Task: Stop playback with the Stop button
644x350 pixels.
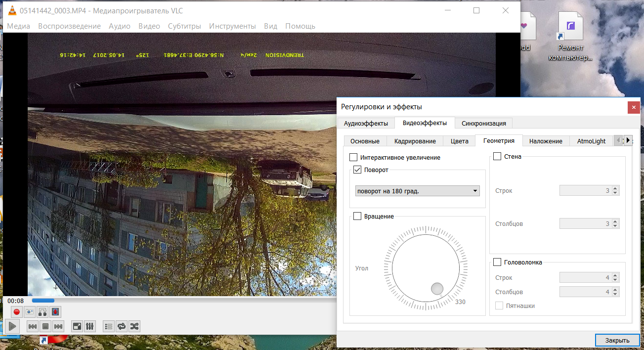Action: pyautogui.click(x=45, y=326)
